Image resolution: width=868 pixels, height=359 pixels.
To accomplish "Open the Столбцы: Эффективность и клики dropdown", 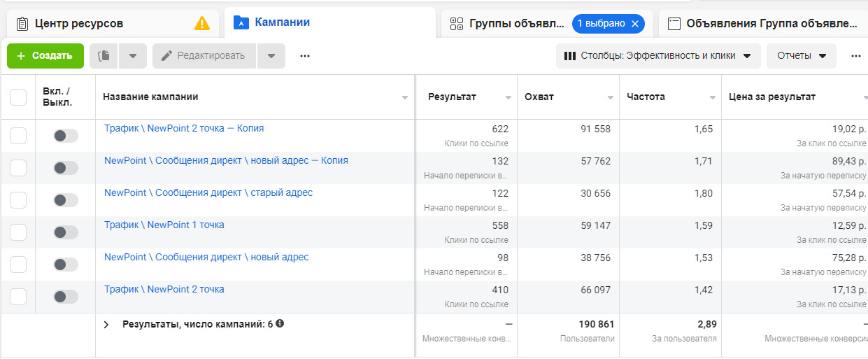I will coord(657,56).
